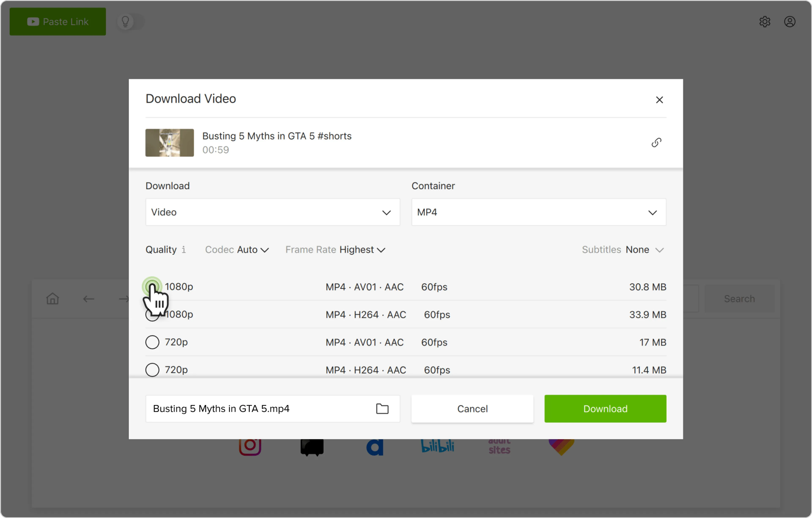Open the user account profile icon
Image resolution: width=812 pixels, height=518 pixels.
point(789,22)
